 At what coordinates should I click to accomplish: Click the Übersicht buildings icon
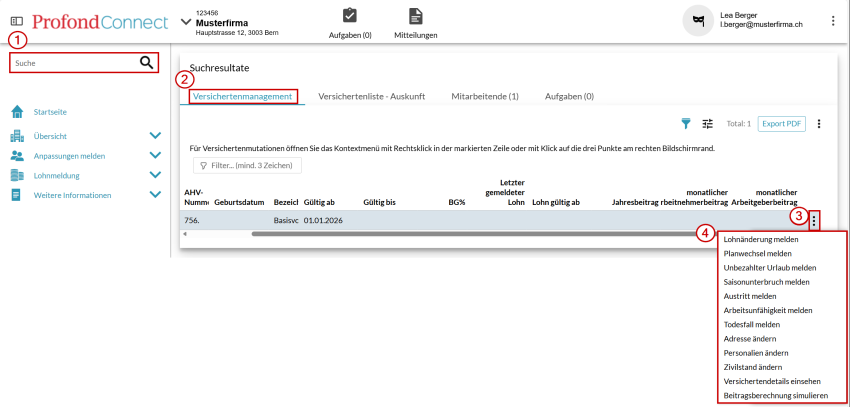(17, 136)
